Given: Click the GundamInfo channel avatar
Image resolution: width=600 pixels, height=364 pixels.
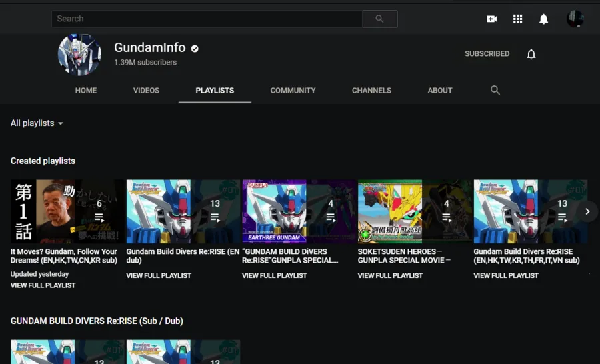Looking at the screenshot, I should (x=79, y=55).
